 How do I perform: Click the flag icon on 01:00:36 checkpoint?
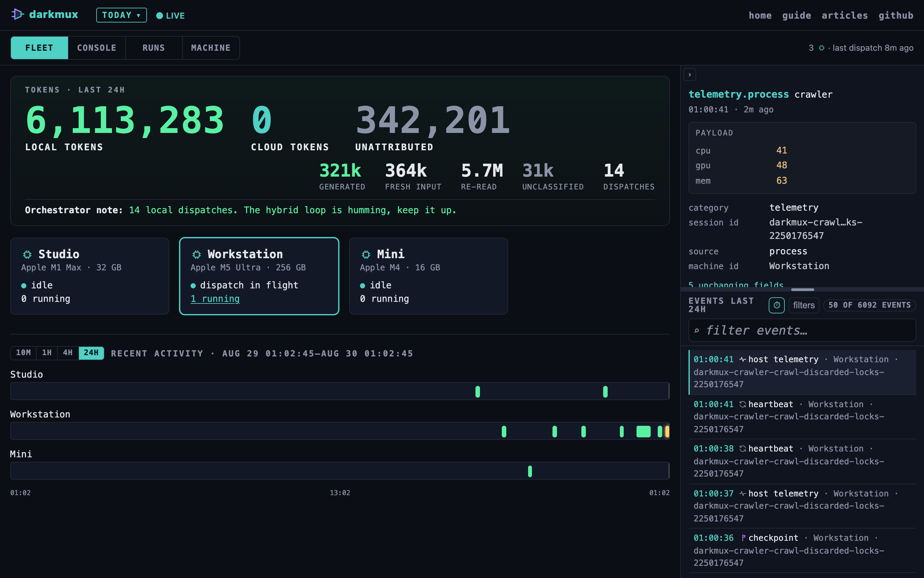point(743,538)
